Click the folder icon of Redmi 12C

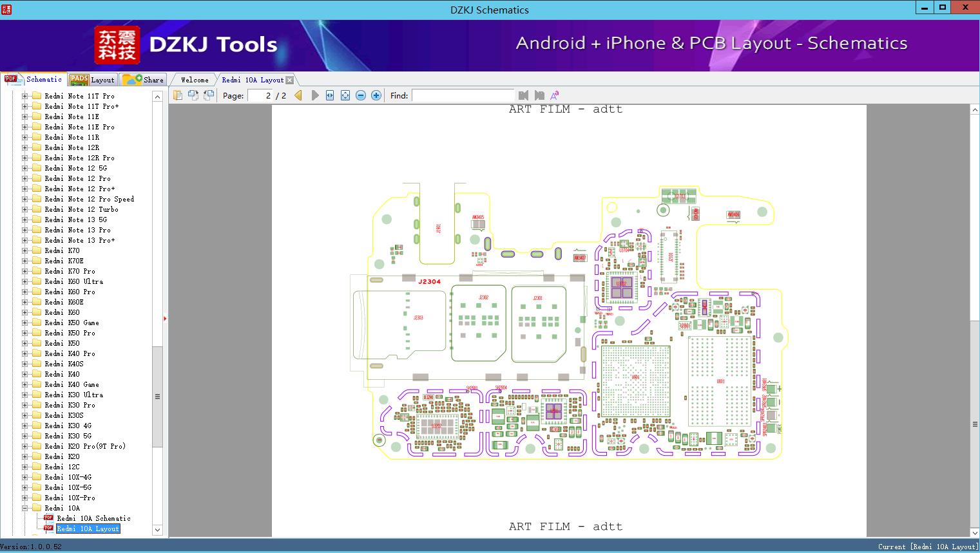click(x=37, y=467)
